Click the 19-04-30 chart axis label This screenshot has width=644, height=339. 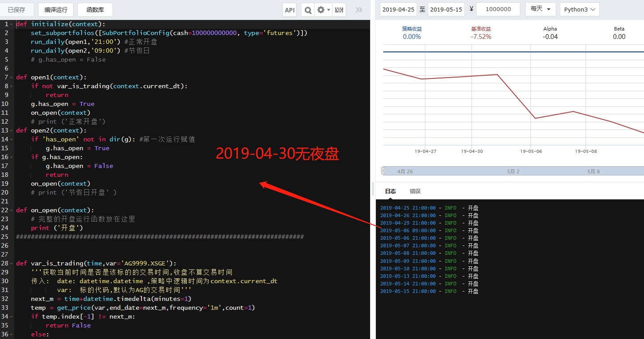click(x=472, y=151)
